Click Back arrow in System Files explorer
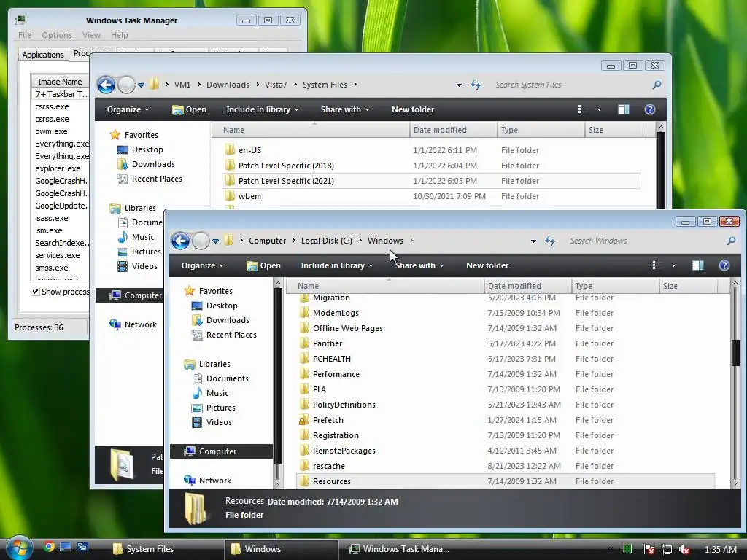Screen dimensions: 747x560 coord(107,85)
